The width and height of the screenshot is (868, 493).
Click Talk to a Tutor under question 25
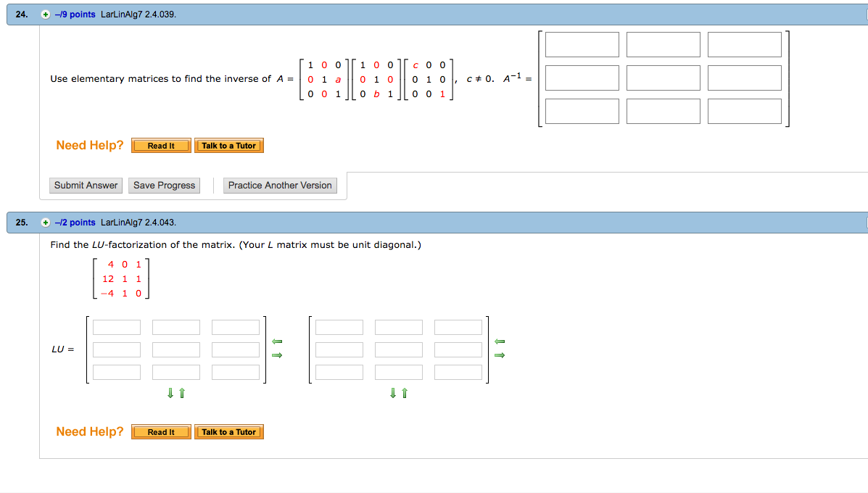(x=229, y=431)
